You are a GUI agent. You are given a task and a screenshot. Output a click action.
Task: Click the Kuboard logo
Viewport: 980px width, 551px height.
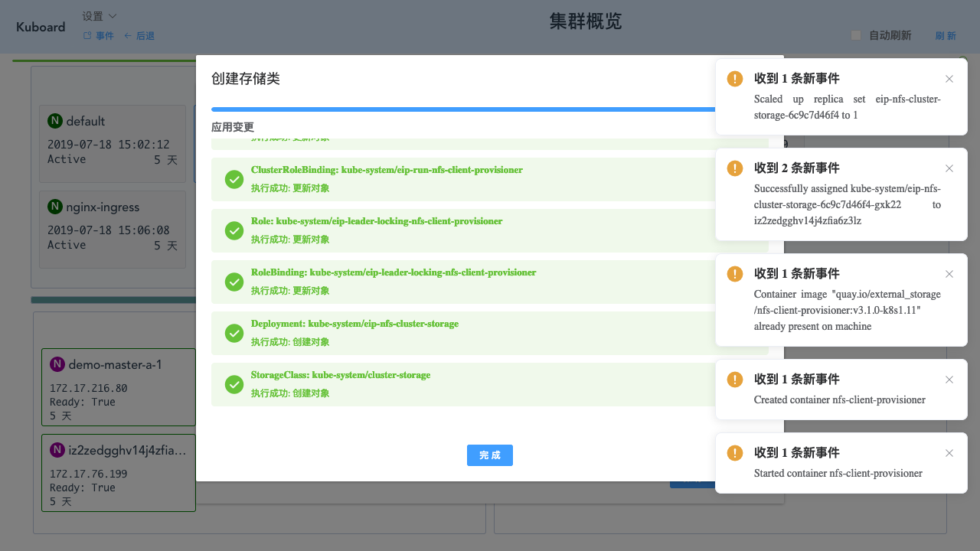[41, 26]
